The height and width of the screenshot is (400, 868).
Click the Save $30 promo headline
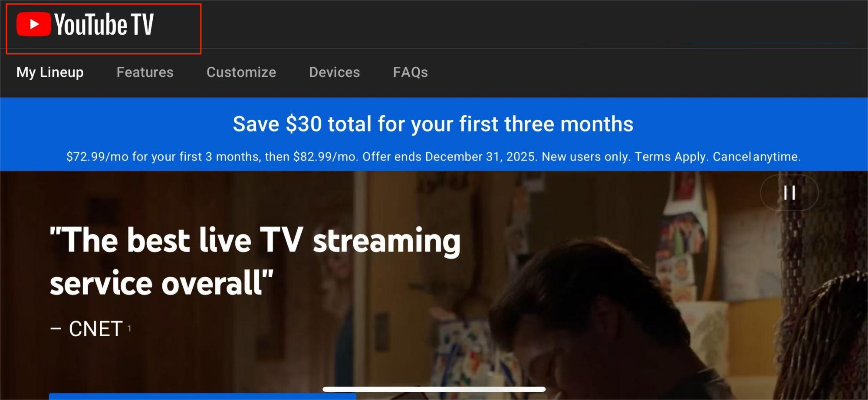pos(433,124)
